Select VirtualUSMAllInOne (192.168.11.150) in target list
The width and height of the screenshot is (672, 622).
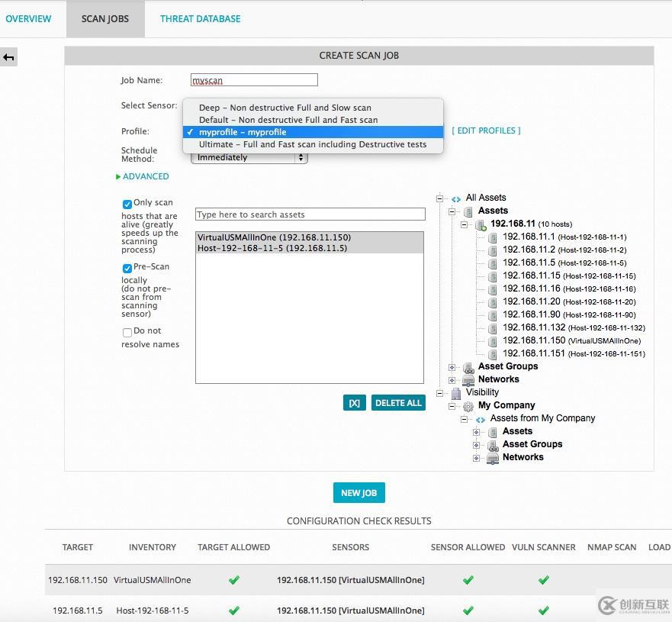tap(310, 237)
